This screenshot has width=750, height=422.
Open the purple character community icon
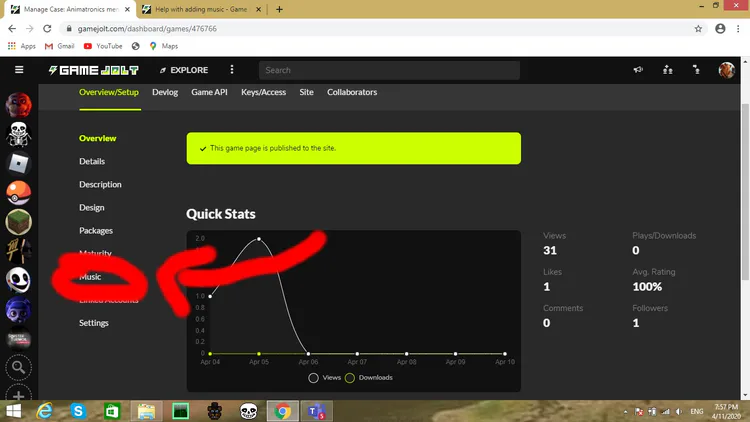19,310
